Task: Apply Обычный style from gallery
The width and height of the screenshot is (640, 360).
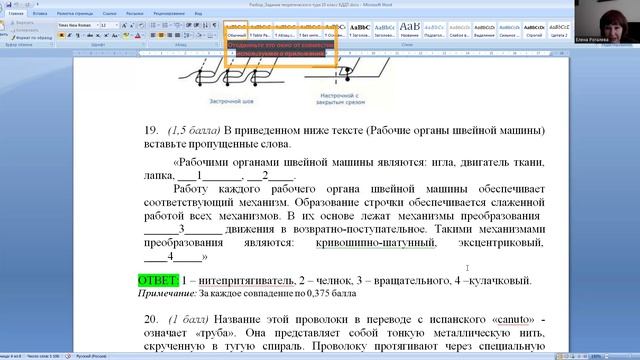Action: coord(236,30)
